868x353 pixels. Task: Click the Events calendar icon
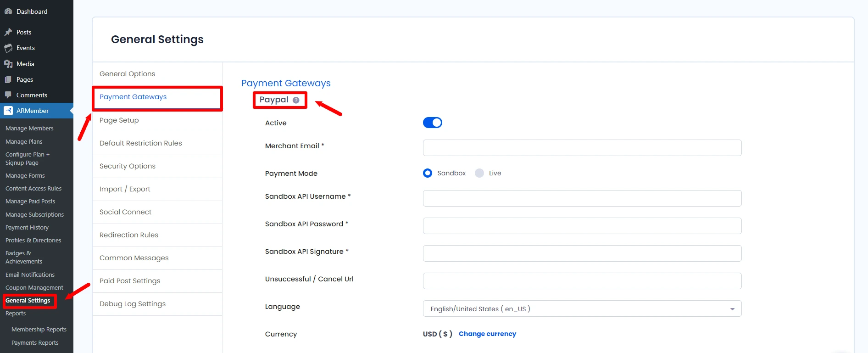[8, 48]
